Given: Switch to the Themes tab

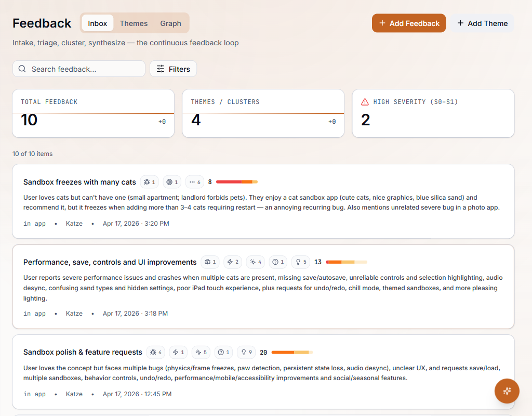Looking at the screenshot, I should (134, 23).
